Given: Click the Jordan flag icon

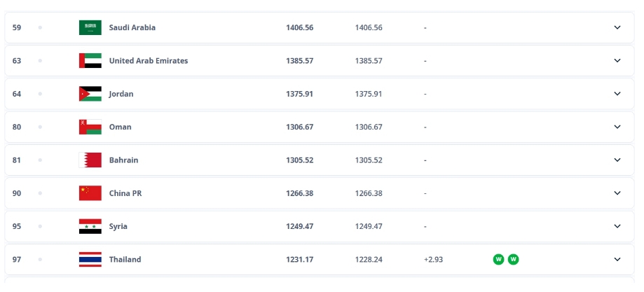Looking at the screenshot, I should tap(90, 94).
